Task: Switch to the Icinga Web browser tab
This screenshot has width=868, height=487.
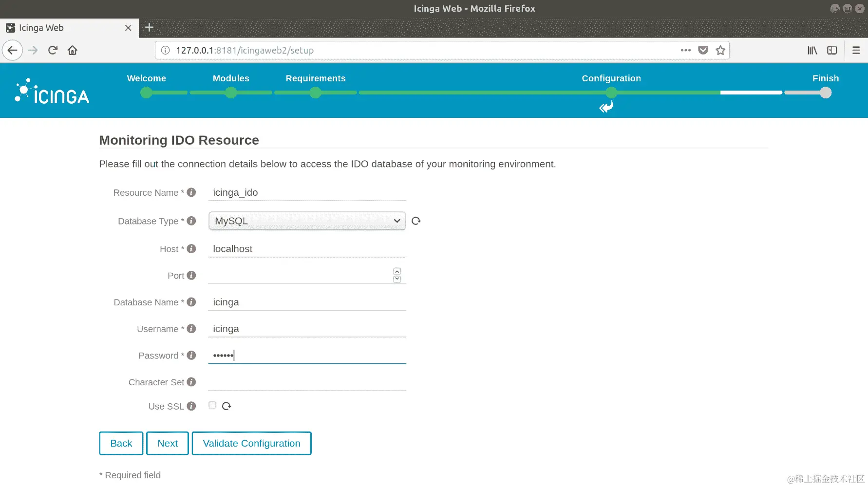Action: click(x=68, y=28)
